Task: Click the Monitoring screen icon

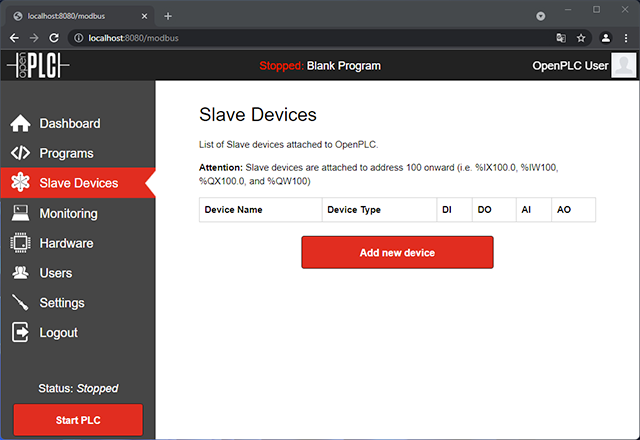Action: click(20, 213)
